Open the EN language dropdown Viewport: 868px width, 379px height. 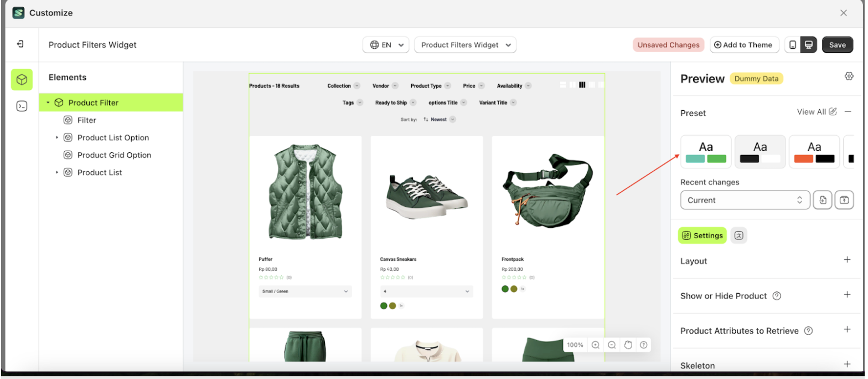click(386, 45)
